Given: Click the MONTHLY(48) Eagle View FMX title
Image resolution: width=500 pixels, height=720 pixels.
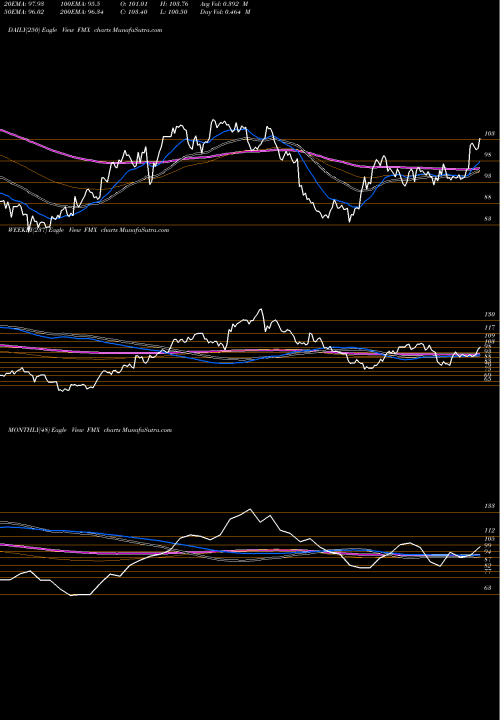Looking at the screenshot, I should click(x=90, y=430).
